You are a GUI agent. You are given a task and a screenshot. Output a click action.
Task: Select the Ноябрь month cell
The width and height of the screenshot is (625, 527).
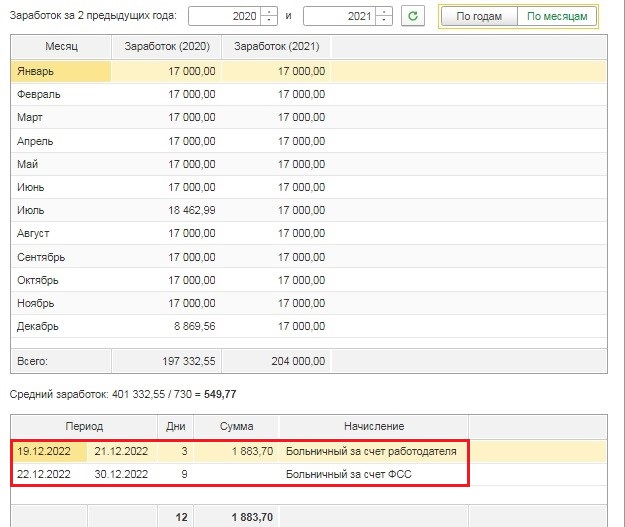coord(61,303)
